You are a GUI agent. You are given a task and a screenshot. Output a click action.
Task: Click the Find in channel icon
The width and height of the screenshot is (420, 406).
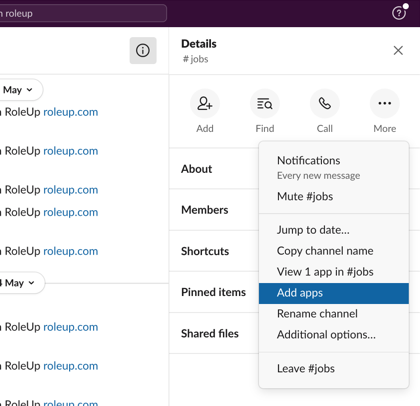pyautogui.click(x=265, y=104)
